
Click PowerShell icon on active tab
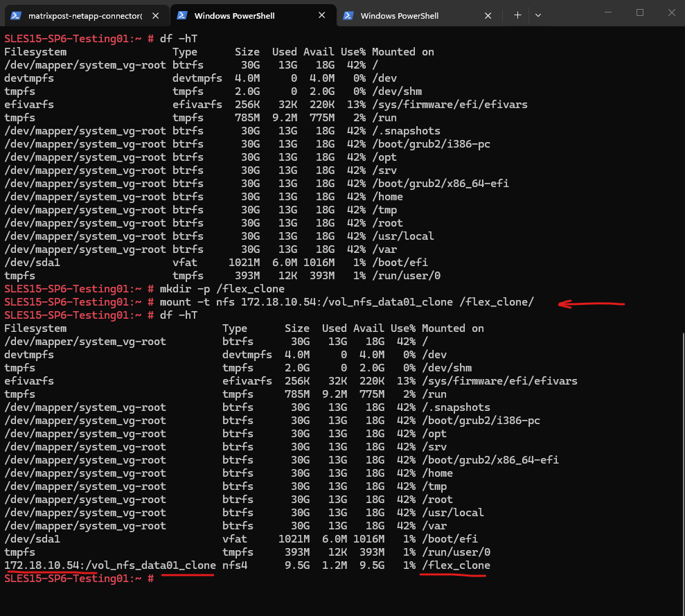[182, 15]
